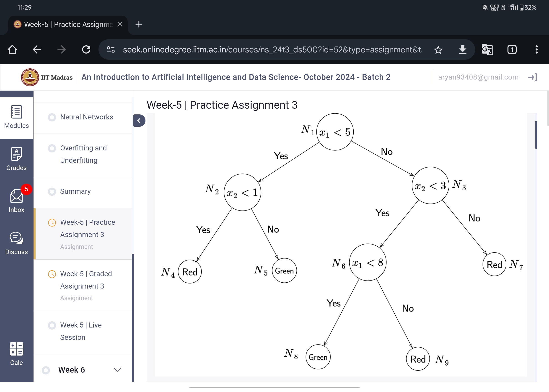549x392 pixels.
Task: Toggle the Overfitting and Underfitting completion circle
Action: click(x=52, y=148)
